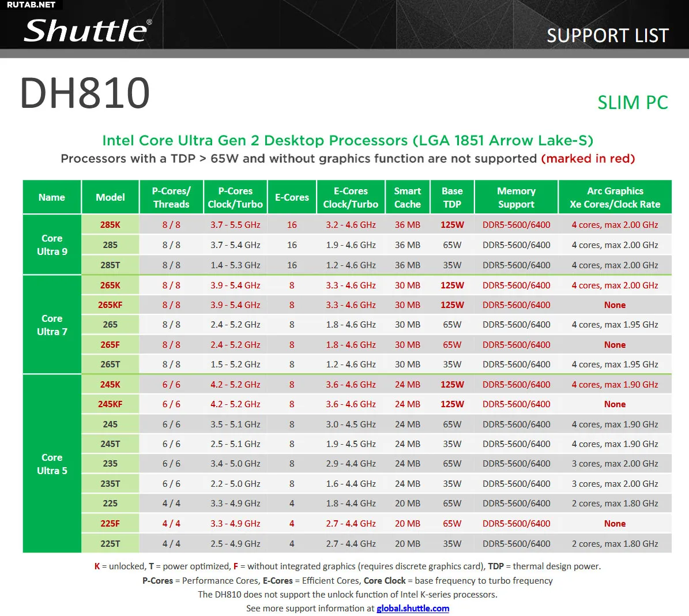
Task: Click the 'Memory Support' column header
Action: point(516,197)
